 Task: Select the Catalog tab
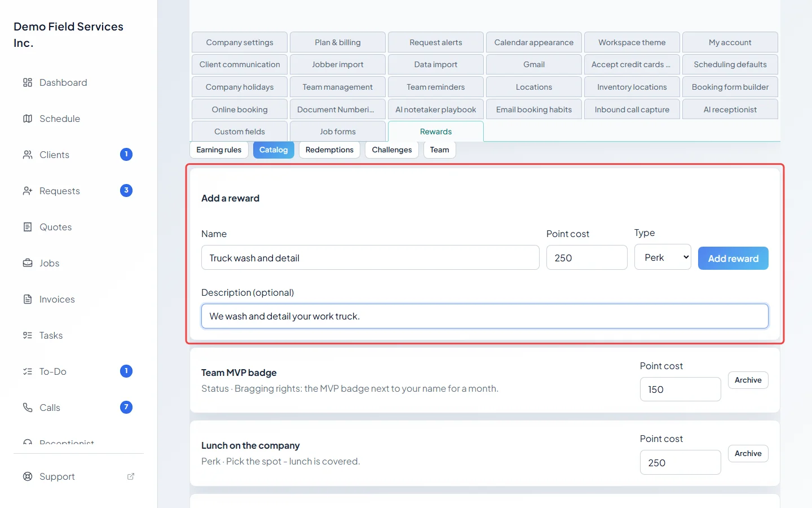tap(273, 150)
